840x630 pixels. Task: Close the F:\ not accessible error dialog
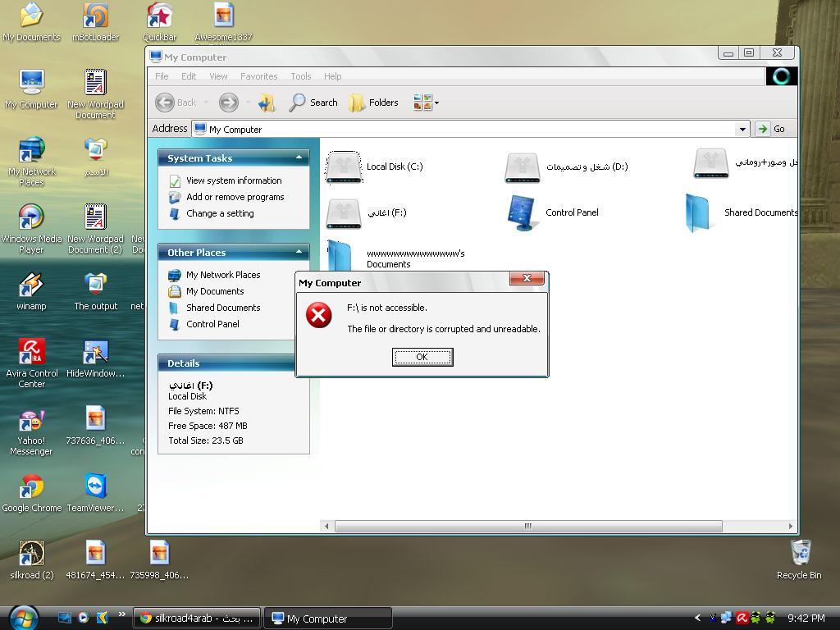coord(527,278)
